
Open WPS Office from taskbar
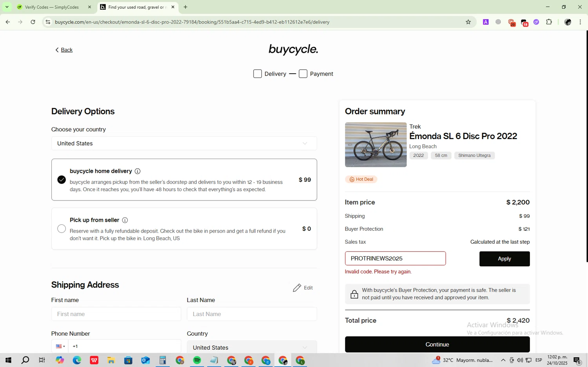(x=94, y=360)
